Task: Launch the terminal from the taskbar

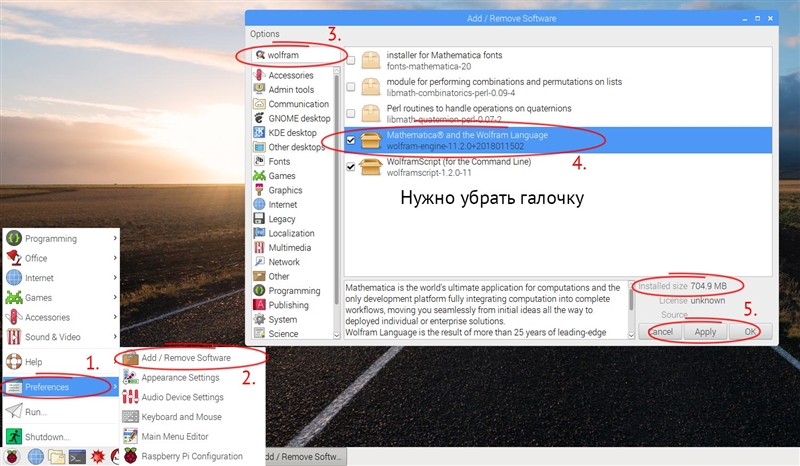Action: 78,457
